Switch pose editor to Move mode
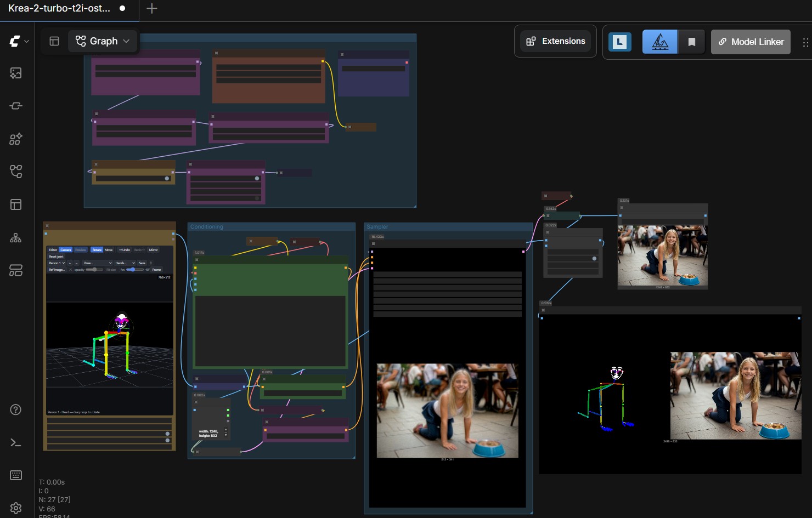The width and height of the screenshot is (812, 518). (109, 250)
